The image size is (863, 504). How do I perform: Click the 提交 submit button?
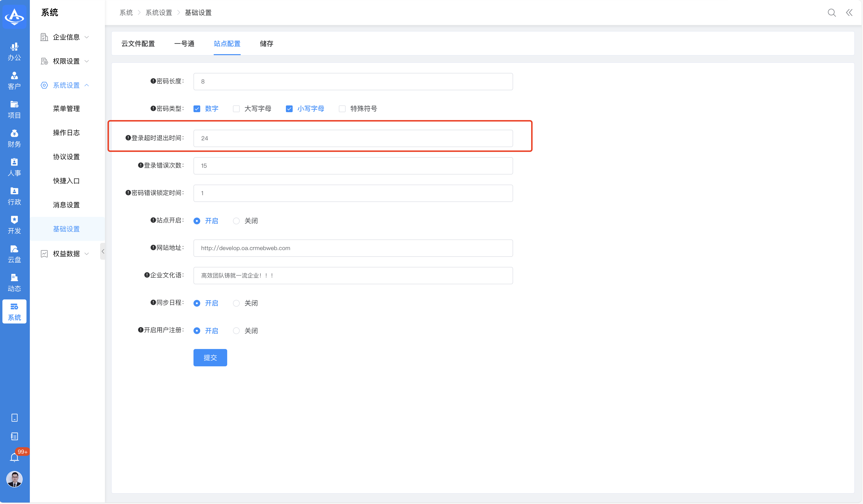(x=210, y=357)
